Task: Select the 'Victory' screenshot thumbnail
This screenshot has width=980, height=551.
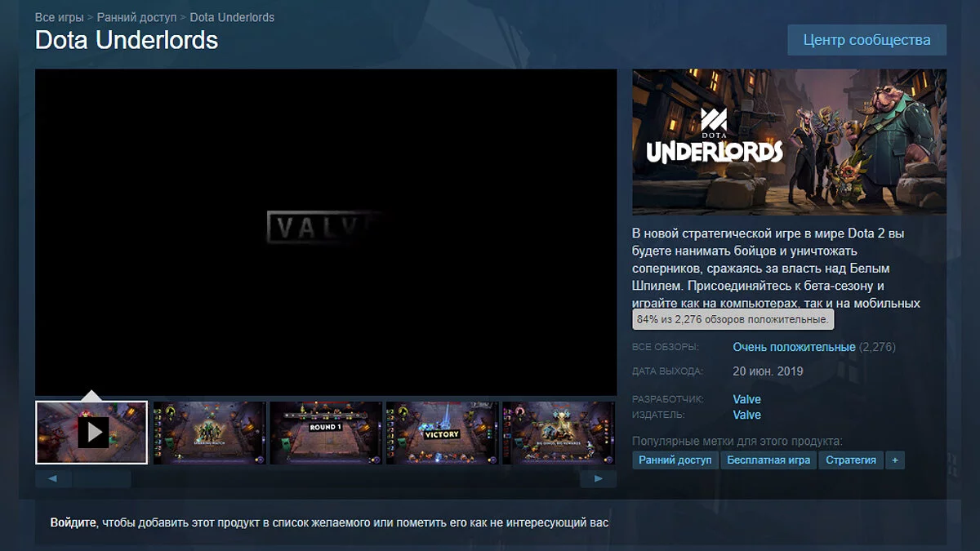Action: pos(442,433)
